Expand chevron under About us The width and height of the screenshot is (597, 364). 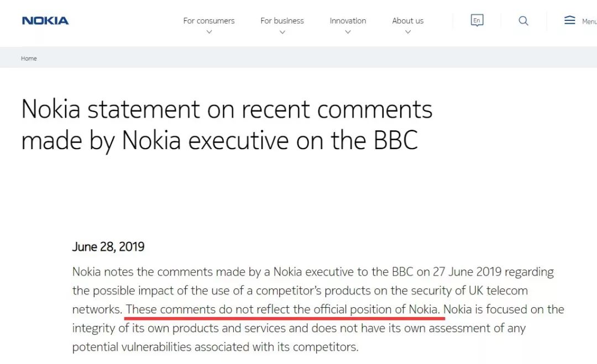408,32
